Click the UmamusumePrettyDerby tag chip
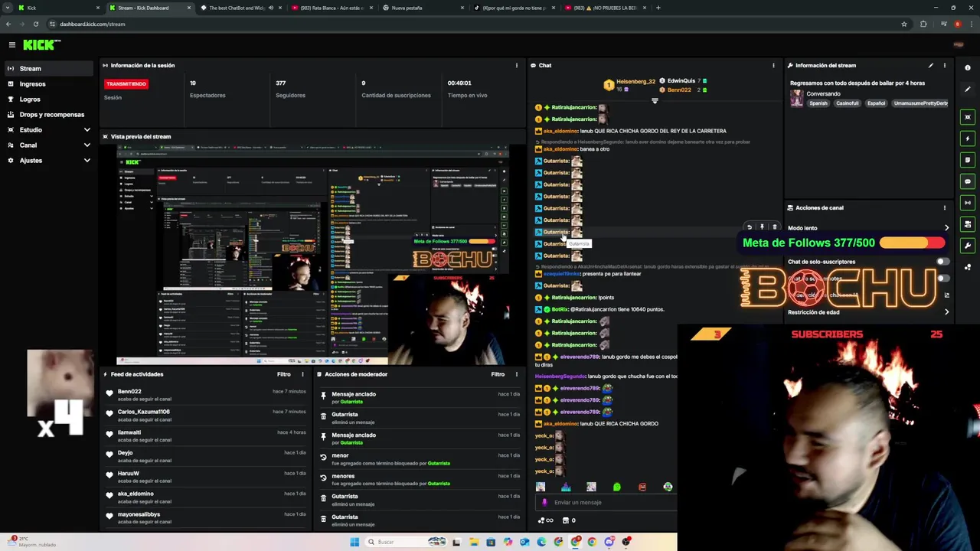 920,103
